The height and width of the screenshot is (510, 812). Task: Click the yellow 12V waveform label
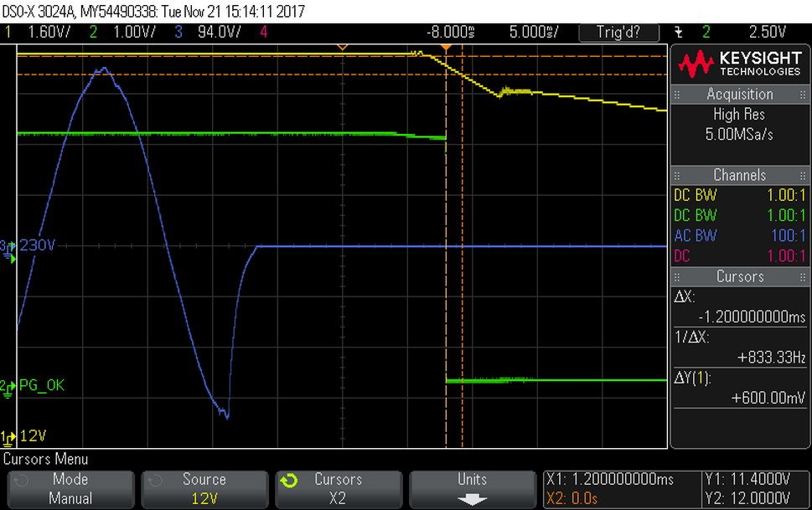coord(34,436)
